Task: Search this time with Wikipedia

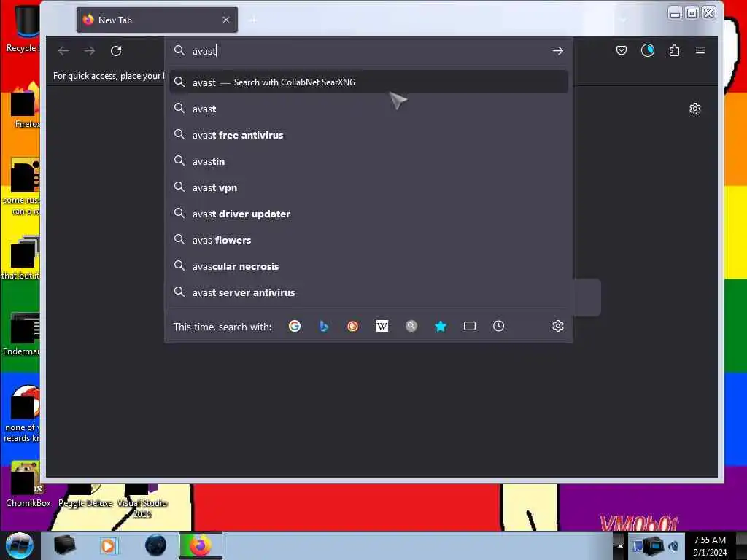Action: click(382, 326)
